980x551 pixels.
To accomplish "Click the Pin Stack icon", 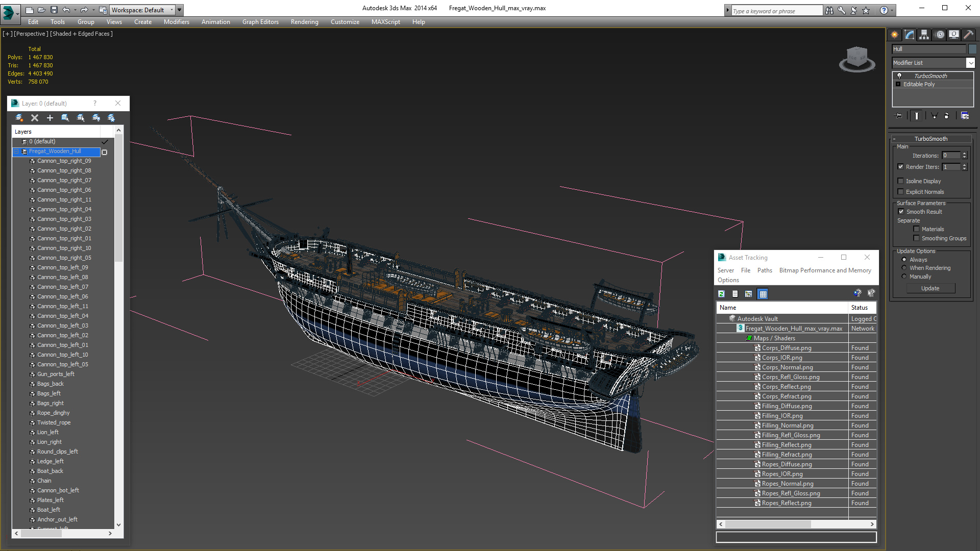I will (x=899, y=116).
